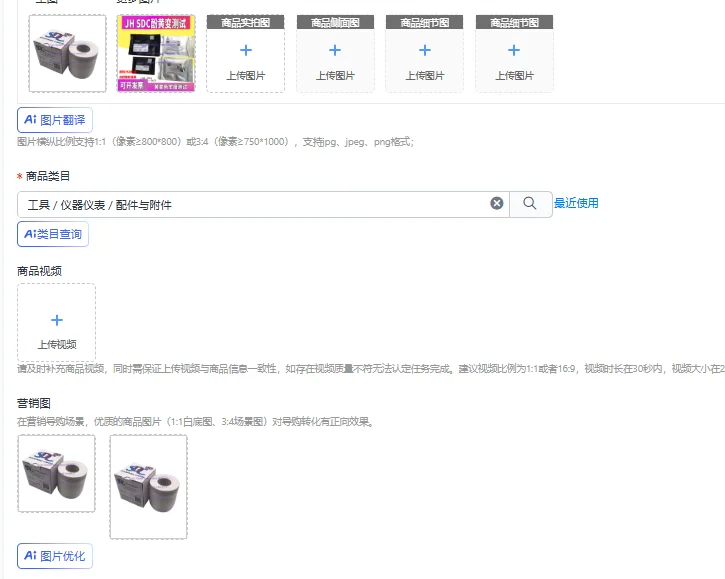Click the 商品实拍图 slot header
Image resolution: width=725 pixels, height=579 pixels.
pos(246,23)
